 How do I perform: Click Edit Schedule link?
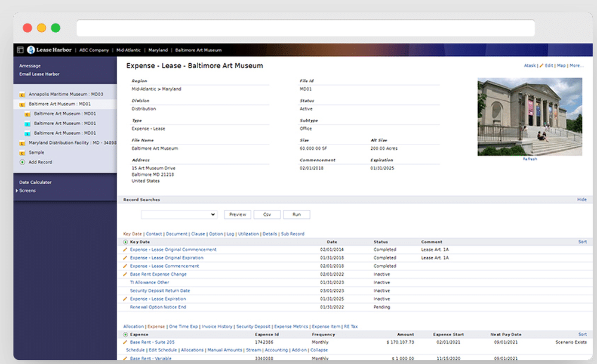coord(163,350)
